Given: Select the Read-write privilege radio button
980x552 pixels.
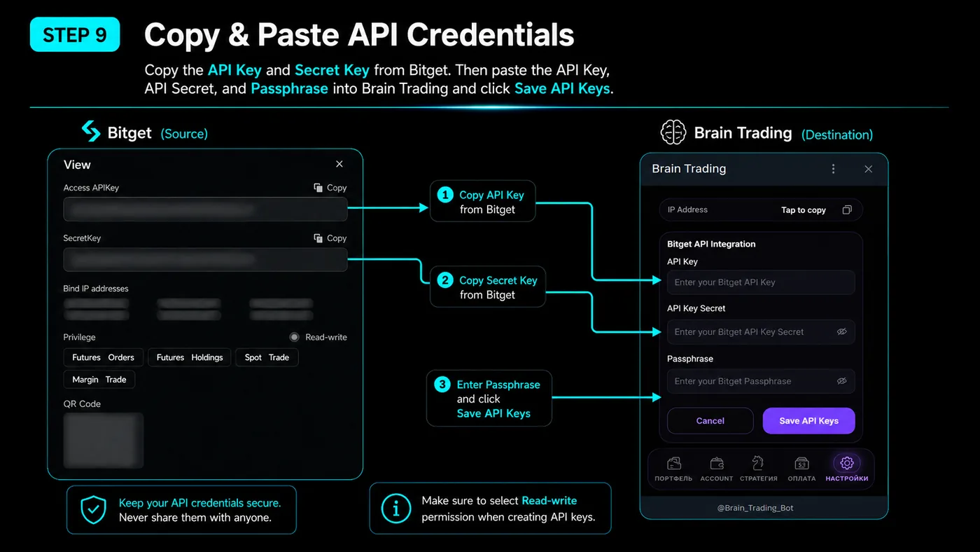Looking at the screenshot, I should 295,337.
